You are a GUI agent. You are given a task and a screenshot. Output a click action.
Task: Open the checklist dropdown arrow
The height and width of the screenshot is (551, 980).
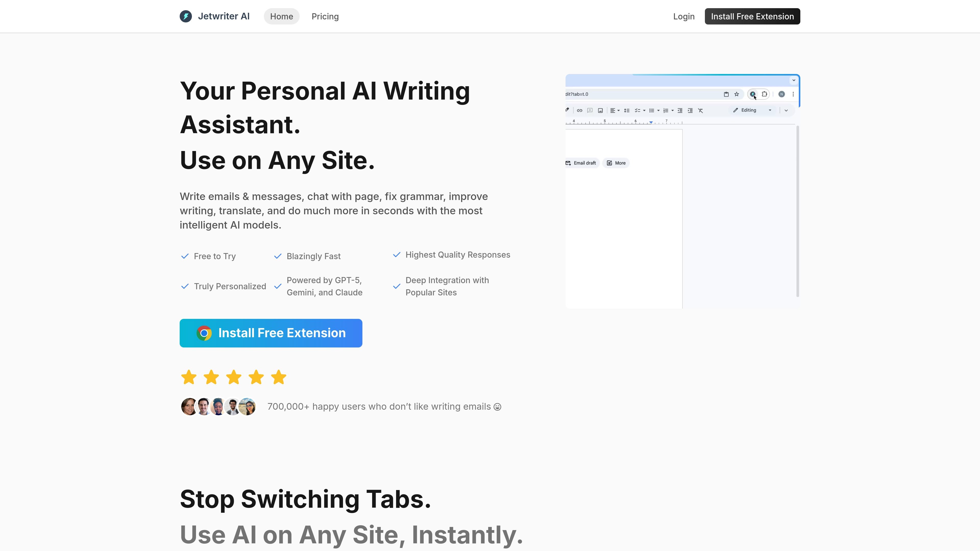click(x=644, y=111)
